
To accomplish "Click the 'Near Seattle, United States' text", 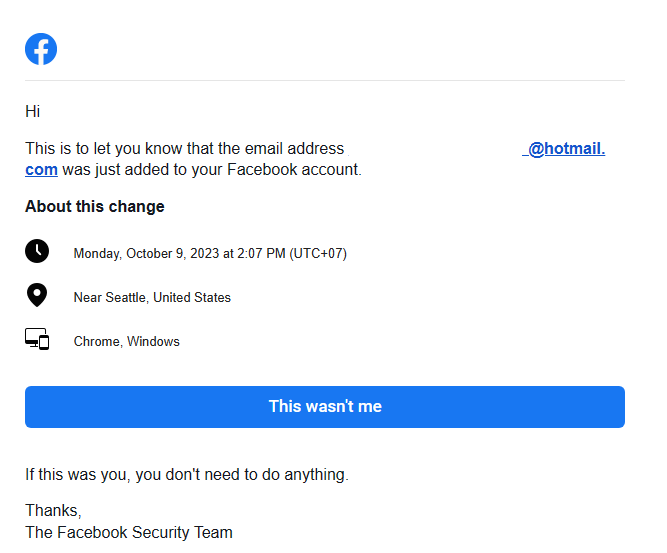I will click(x=152, y=297).
